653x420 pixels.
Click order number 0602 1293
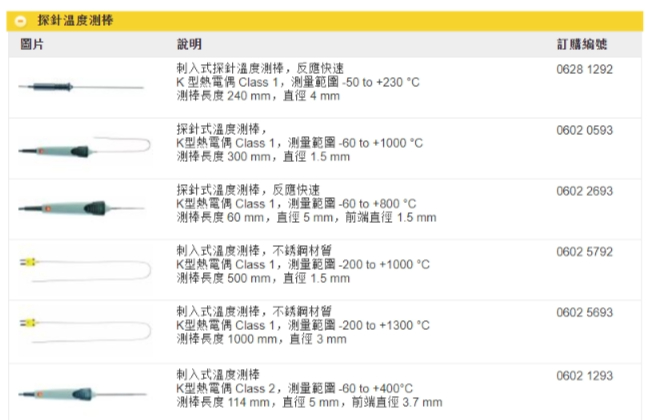[x=584, y=375]
